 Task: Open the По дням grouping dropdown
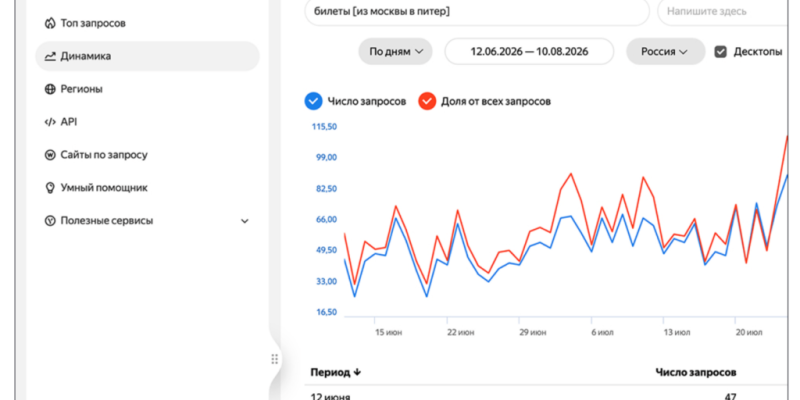395,52
